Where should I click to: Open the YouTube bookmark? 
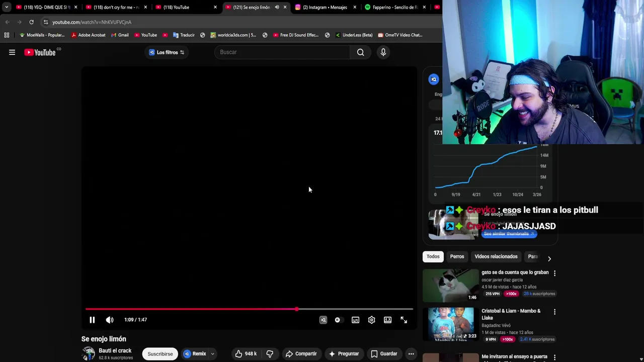(145, 35)
